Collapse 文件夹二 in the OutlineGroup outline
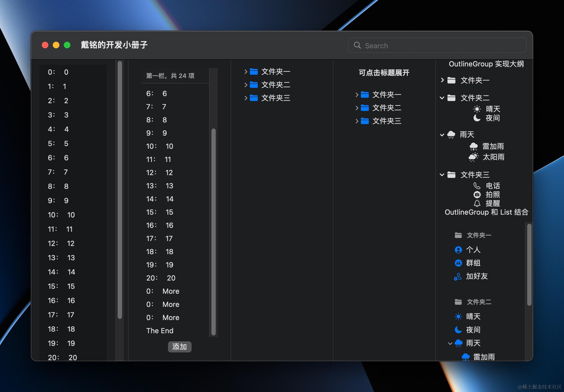 pos(442,98)
